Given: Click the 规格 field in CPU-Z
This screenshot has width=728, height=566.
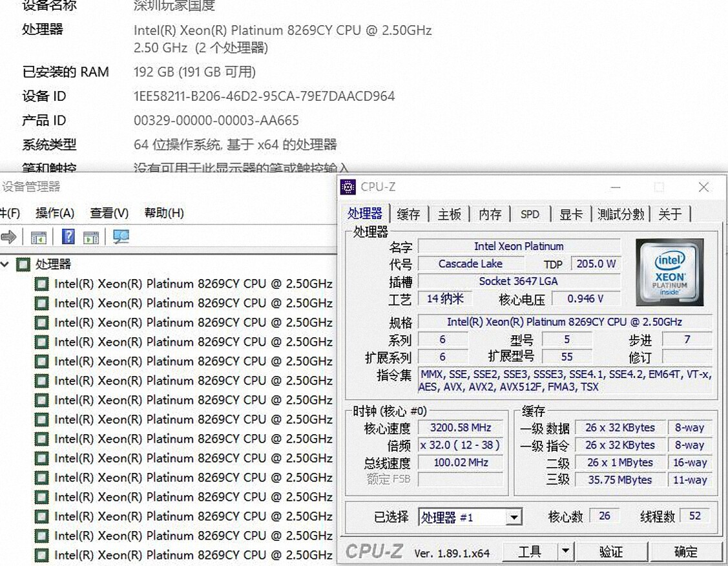Looking at the screenshot, I should pos(565,322).
